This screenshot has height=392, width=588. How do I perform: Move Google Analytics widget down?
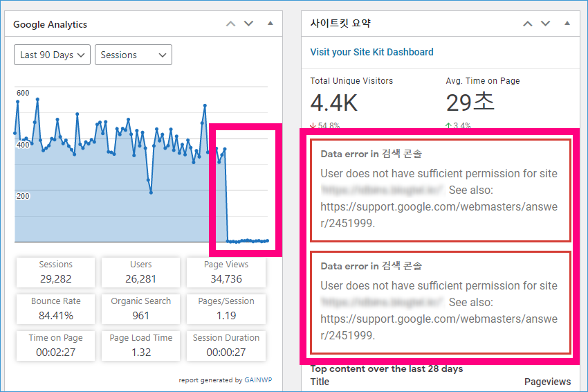(248, 24)
